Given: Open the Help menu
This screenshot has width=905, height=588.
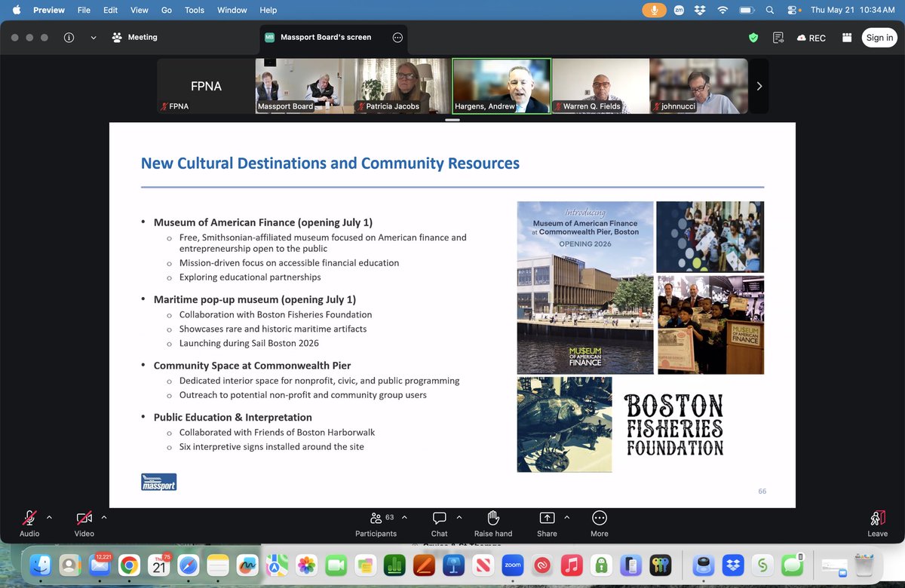Looking at the screenshot, I should tap(268, 11).
